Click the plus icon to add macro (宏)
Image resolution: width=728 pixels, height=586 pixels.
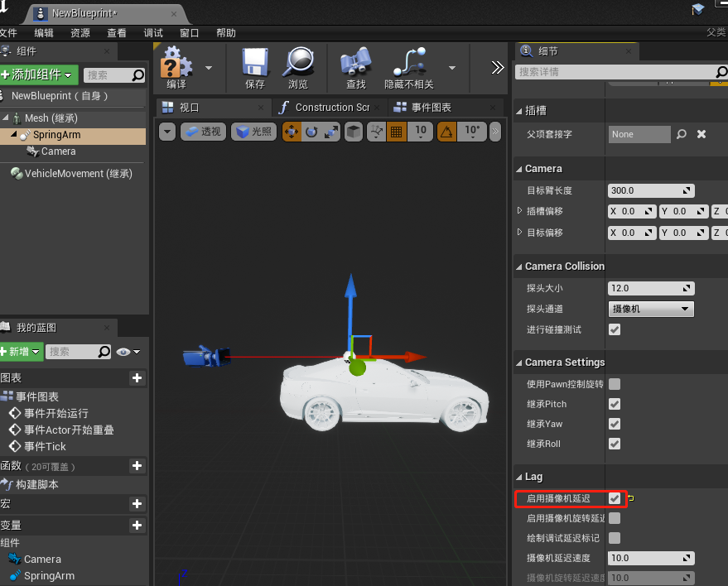(137, 504)
